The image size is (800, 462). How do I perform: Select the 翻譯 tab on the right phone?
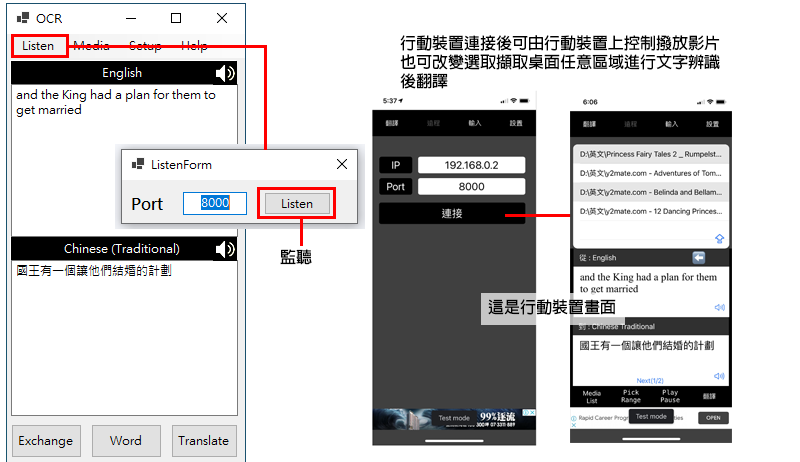(589, 124)
